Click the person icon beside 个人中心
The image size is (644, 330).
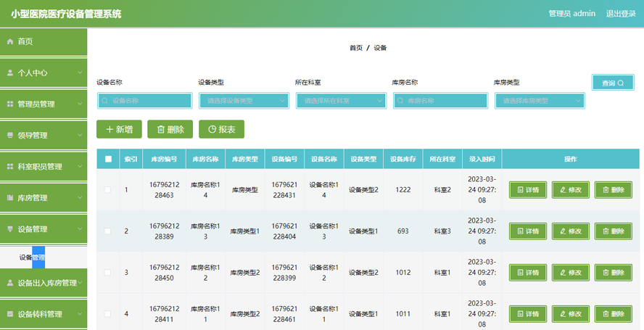tap(10, 73)
